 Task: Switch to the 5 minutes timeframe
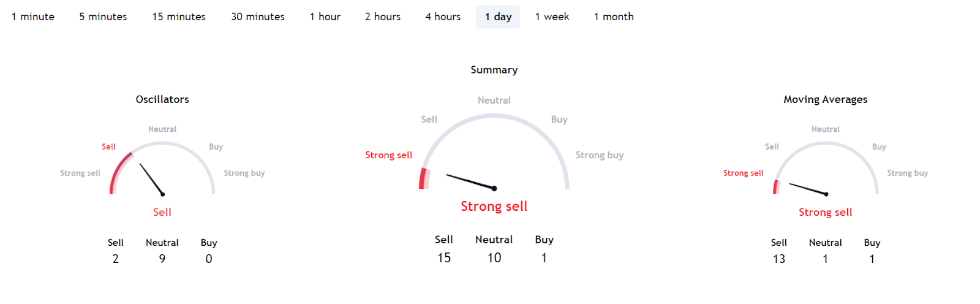[103, 17]
